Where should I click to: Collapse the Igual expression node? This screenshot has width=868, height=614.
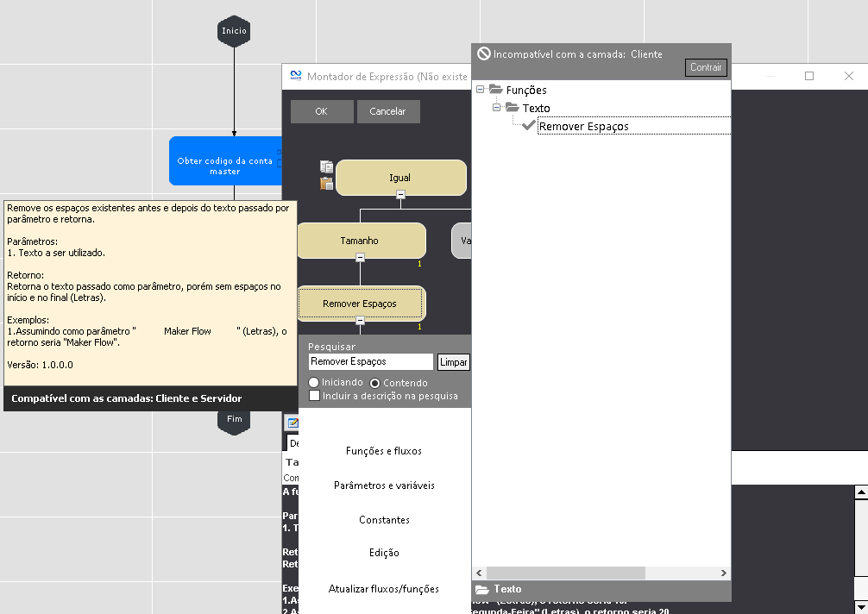coord(400,195)
